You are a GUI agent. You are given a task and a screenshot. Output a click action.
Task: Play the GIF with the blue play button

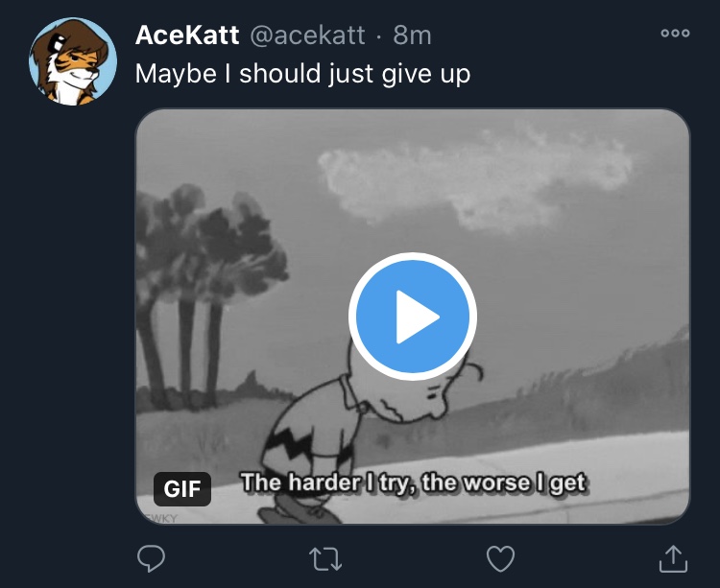click(413, 317)
